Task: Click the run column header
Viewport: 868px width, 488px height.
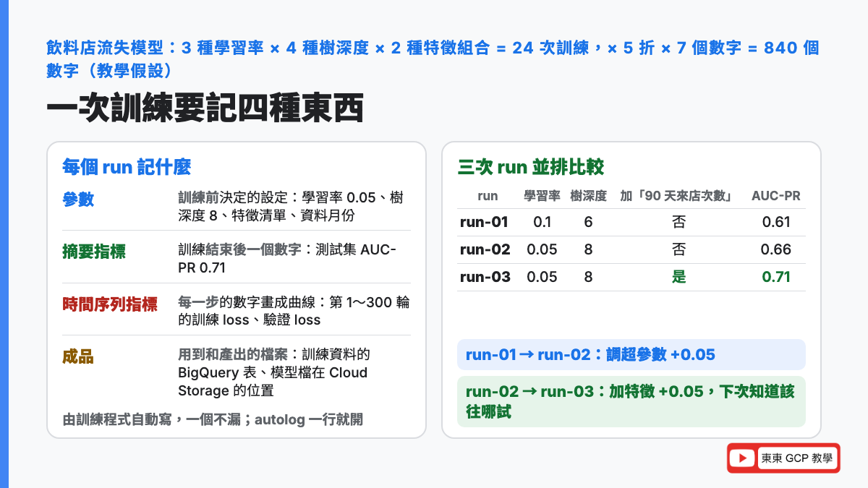Action: click(x=488, y=196)
